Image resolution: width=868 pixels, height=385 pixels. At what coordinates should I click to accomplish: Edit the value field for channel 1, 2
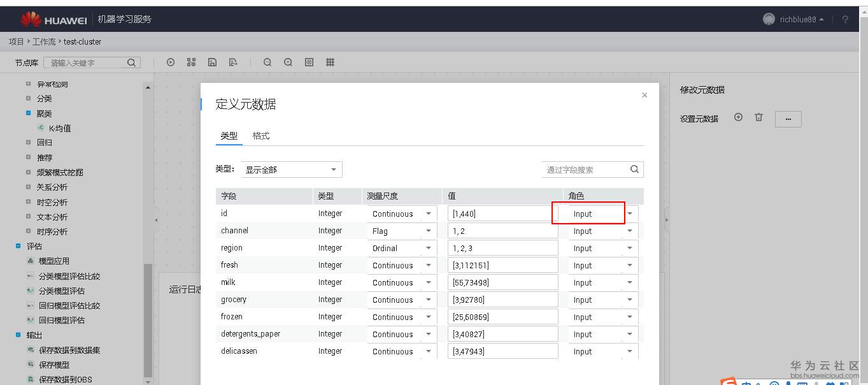pyautogui.click(x=503, y=231)
